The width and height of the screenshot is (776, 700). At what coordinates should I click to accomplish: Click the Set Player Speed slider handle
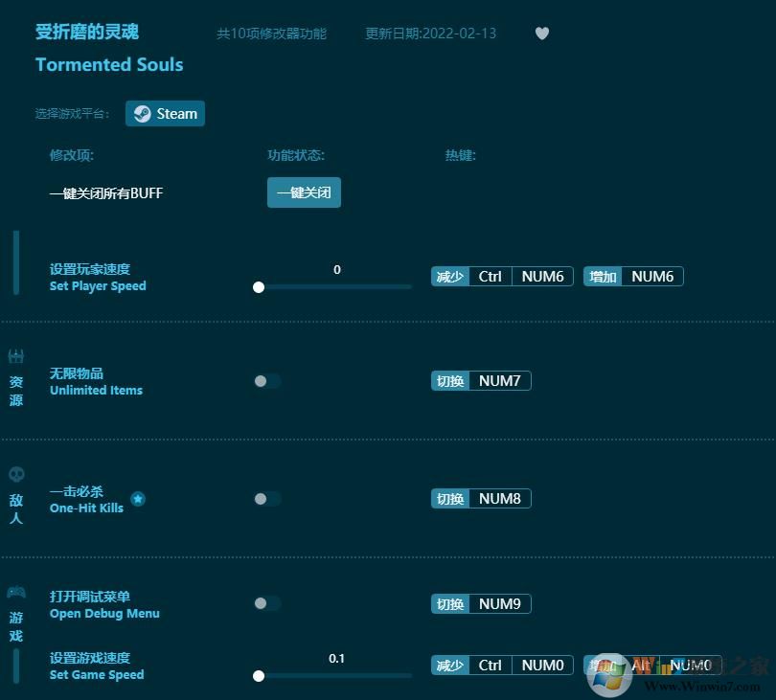coord(258,286)
